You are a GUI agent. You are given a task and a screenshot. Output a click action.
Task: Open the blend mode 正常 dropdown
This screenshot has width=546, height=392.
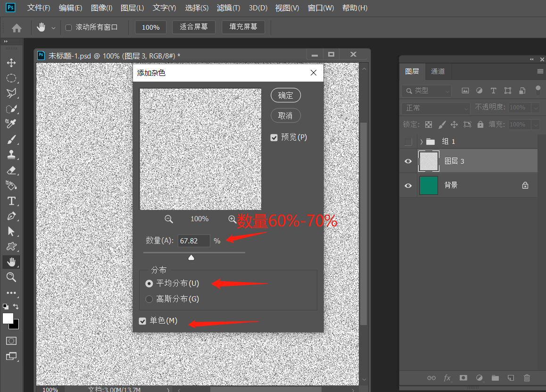click(x=436, y=108)
